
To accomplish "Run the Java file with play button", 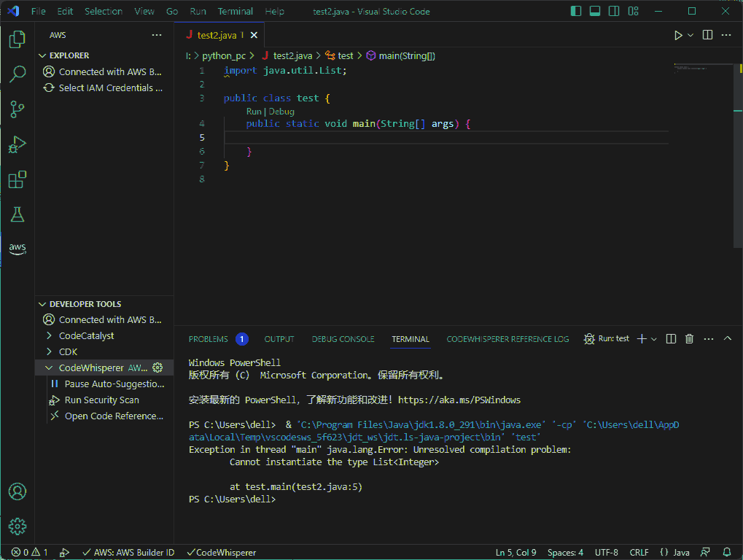I will click(678, 35).
